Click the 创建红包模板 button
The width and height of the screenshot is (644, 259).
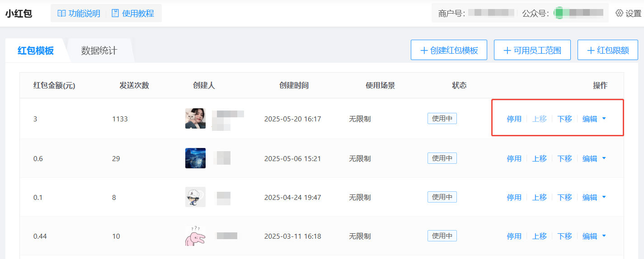(x=449, y=50)
